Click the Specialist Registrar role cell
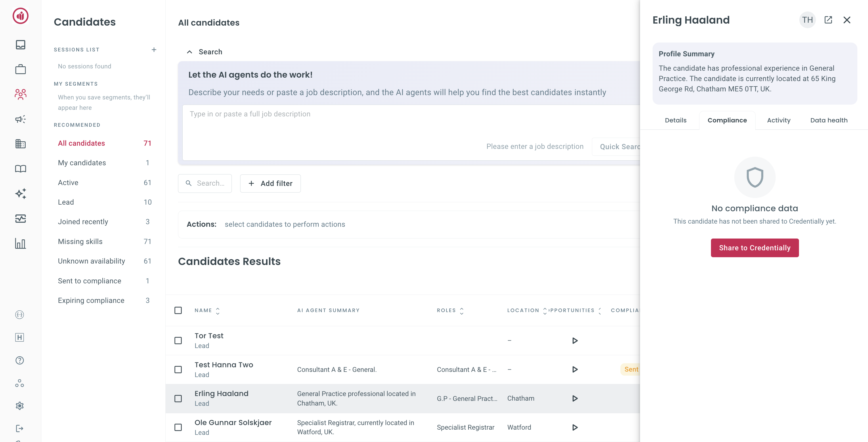This screenshot has width=868, height=442. 465,428
